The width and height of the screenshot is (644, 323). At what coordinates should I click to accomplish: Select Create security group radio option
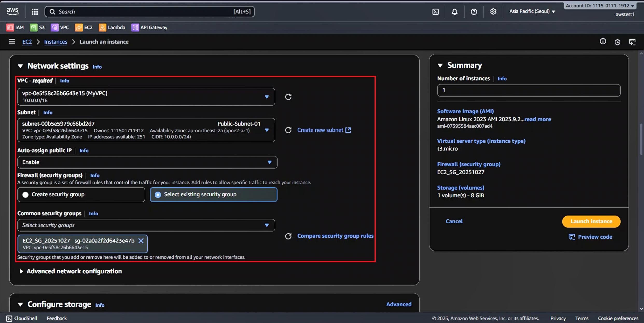[x=25, y=195]
